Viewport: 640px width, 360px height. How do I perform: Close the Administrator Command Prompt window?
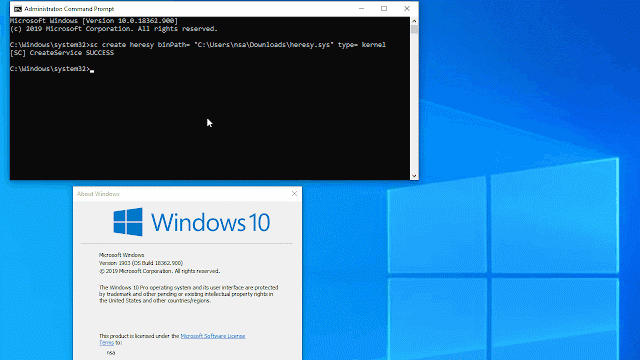click(407, 9)
